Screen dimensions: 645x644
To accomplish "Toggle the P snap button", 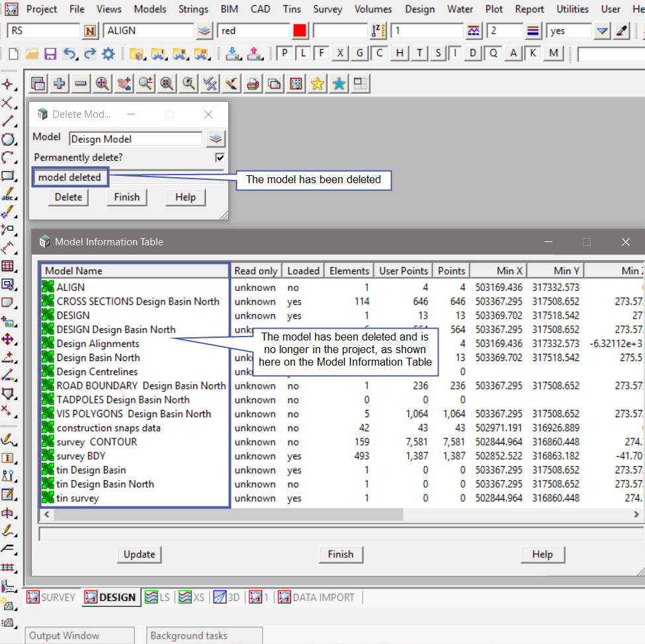I will coord(284,54).
